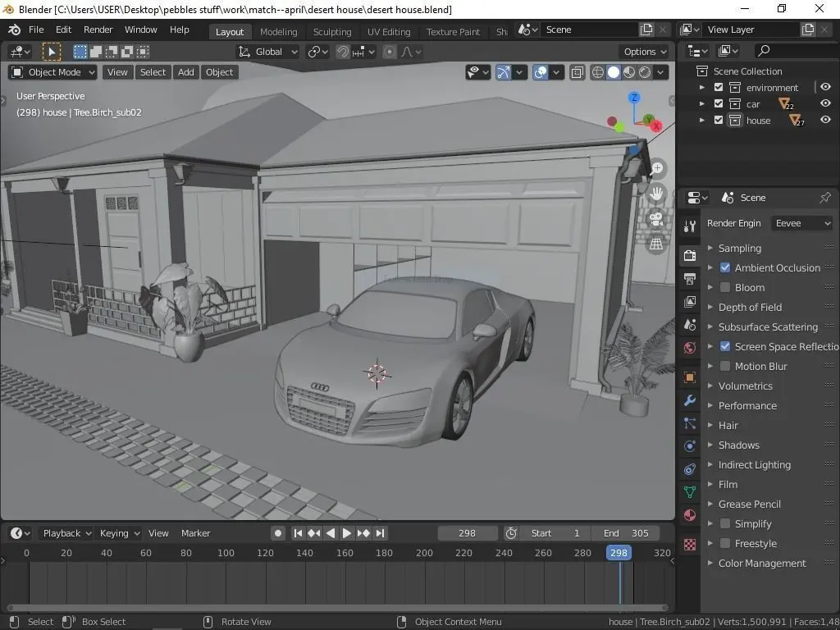
Task: Click the timeline Play button
Action: click(347, 533)
